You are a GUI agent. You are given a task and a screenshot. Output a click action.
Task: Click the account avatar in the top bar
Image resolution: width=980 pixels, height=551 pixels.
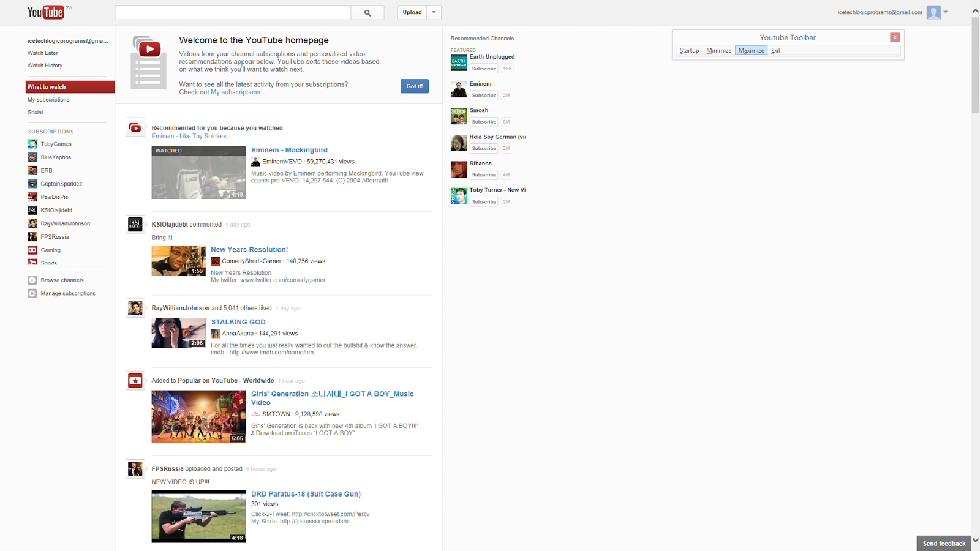(x=933, y=12)
